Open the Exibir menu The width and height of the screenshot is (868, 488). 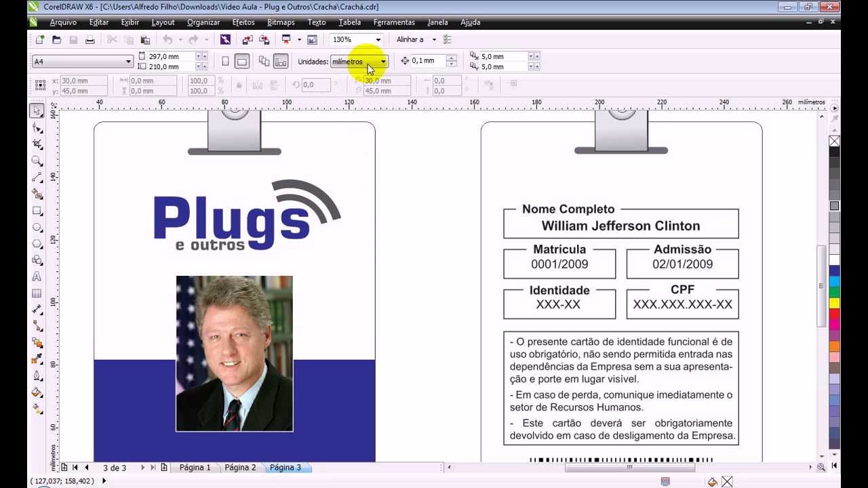130,22
